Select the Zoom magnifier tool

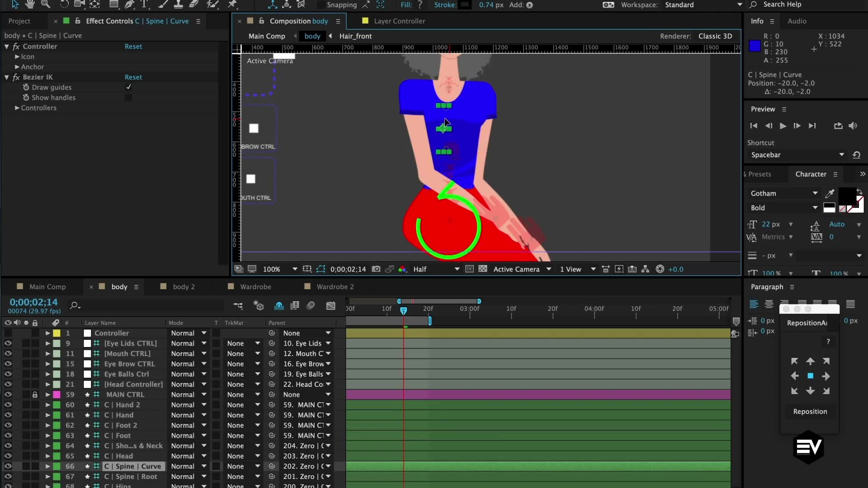45,5
